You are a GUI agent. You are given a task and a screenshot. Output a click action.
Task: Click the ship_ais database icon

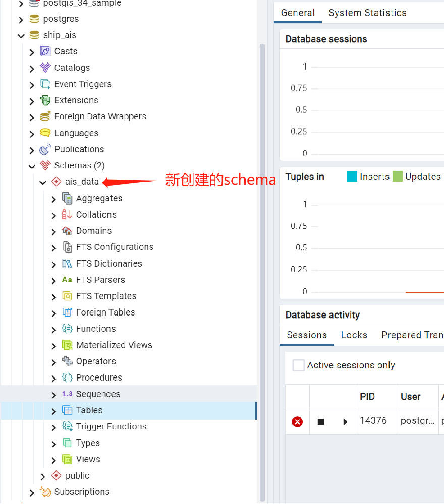click(x=34, y=35)
